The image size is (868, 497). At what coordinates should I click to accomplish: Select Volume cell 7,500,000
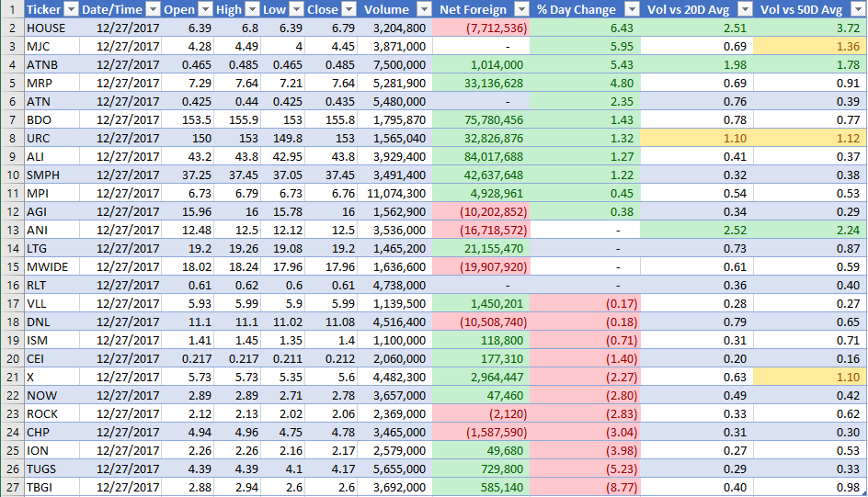[394, 64]
